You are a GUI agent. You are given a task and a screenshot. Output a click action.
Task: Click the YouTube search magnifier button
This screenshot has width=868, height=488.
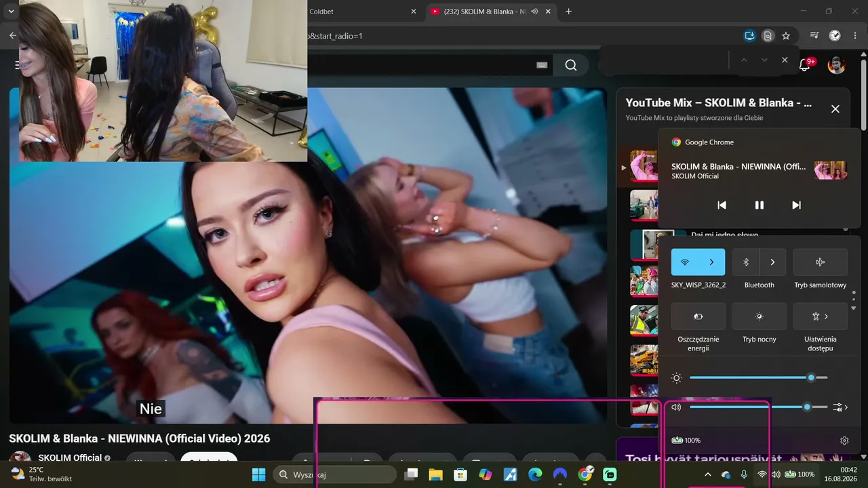[x=571, y=65]
